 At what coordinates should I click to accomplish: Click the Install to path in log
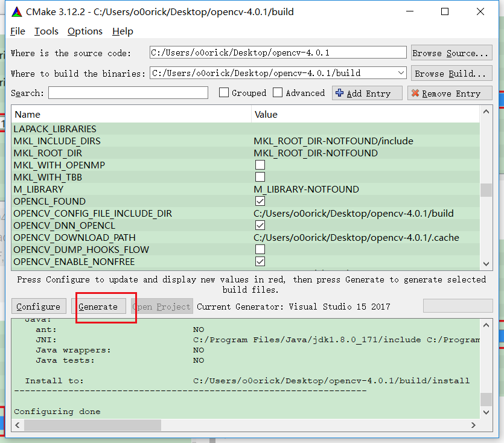[331, 381]
